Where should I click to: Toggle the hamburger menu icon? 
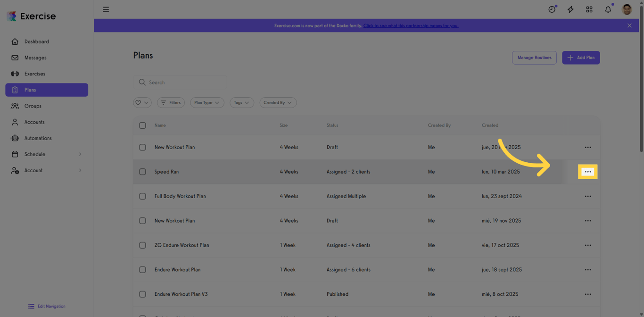106,9
